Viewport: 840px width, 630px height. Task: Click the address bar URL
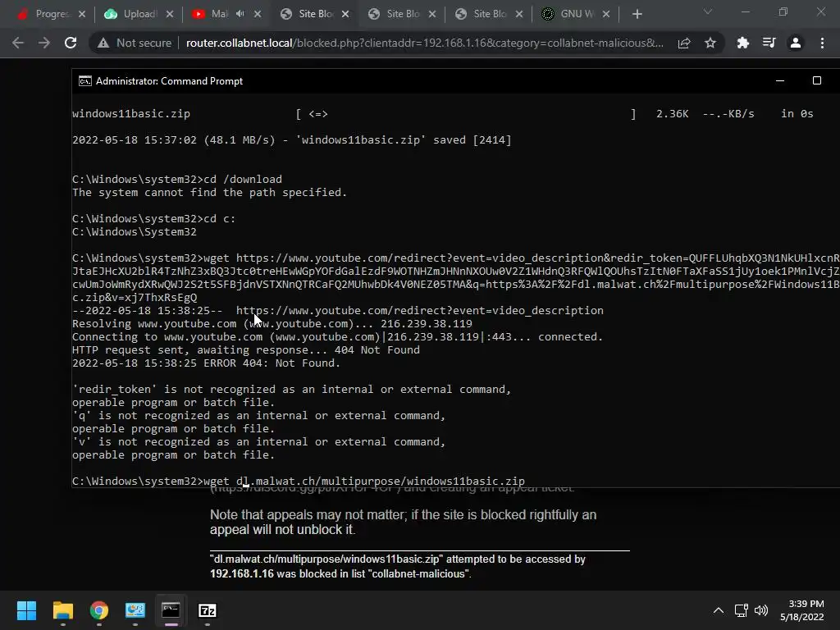[x=424, y=43]
